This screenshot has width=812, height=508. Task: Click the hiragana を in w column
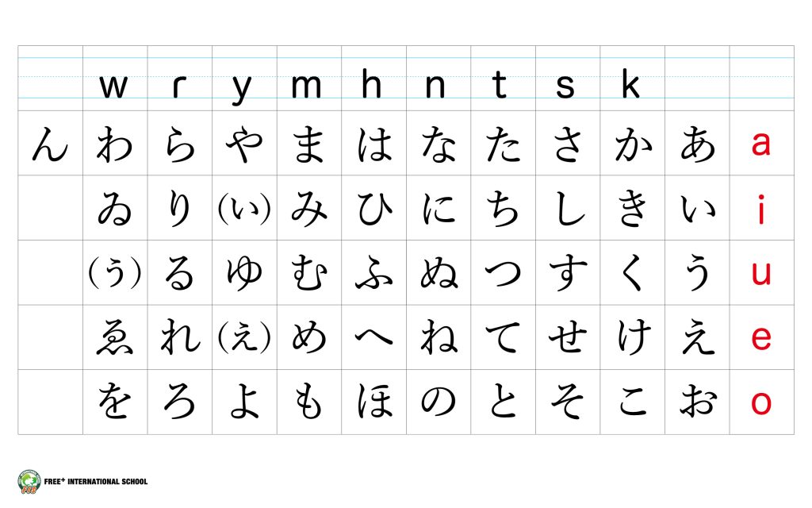[114, 403]
